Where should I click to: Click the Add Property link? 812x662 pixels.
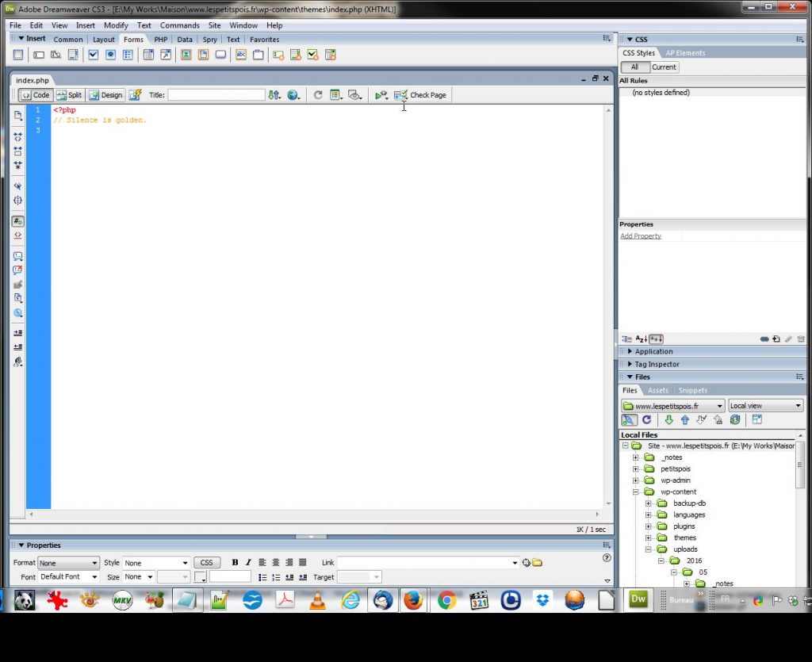pos(640,236)
